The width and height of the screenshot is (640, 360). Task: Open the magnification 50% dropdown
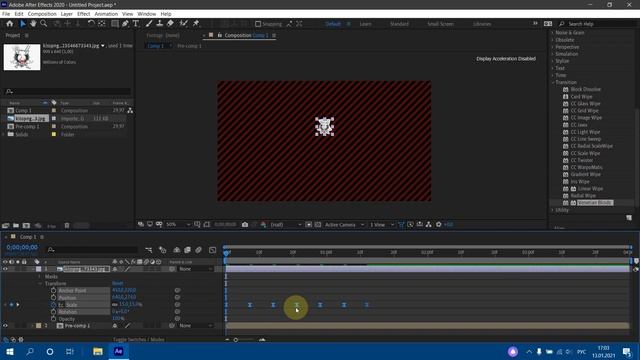pyautogui.click(x=178, y=224)
